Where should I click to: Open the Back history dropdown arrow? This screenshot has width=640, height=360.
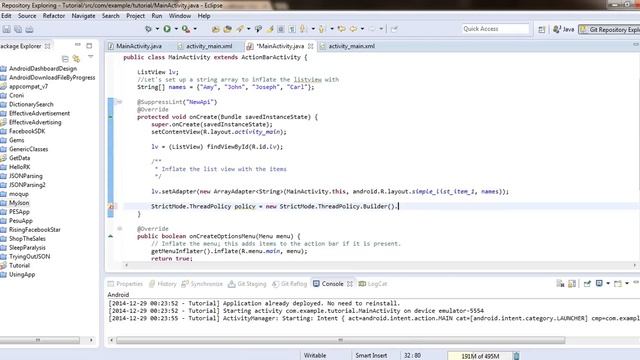coord(362,29)
